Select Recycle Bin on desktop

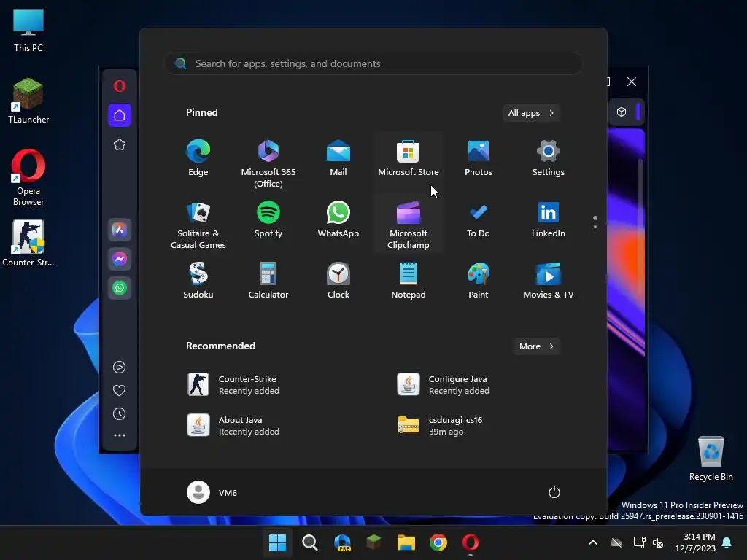[711, 459]
